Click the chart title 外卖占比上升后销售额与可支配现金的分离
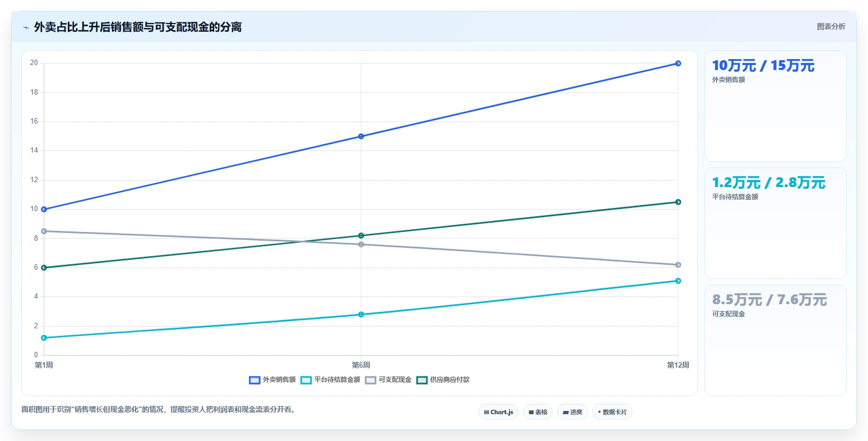The image size is (868, 441). click(138, 27)
